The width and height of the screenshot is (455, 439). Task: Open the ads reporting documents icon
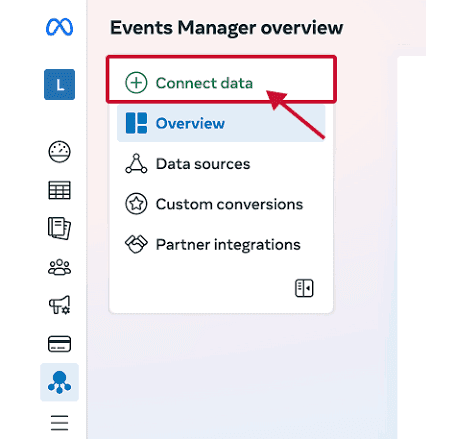59,228
